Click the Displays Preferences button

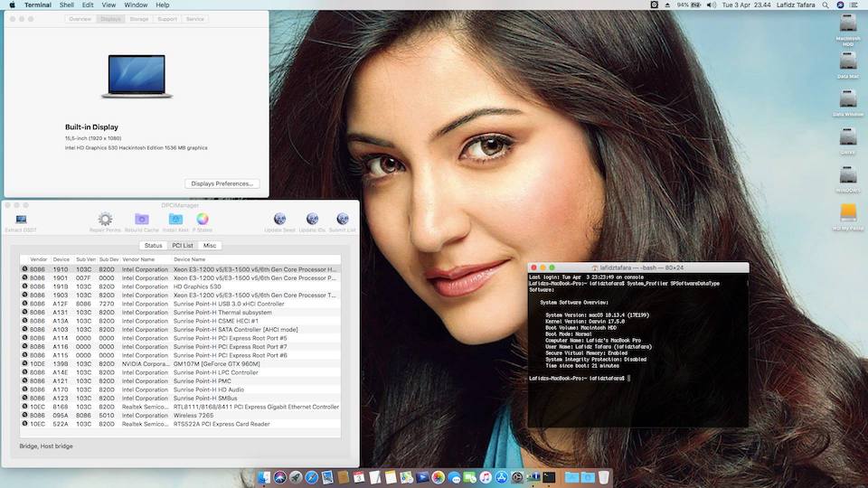[222, 183]
